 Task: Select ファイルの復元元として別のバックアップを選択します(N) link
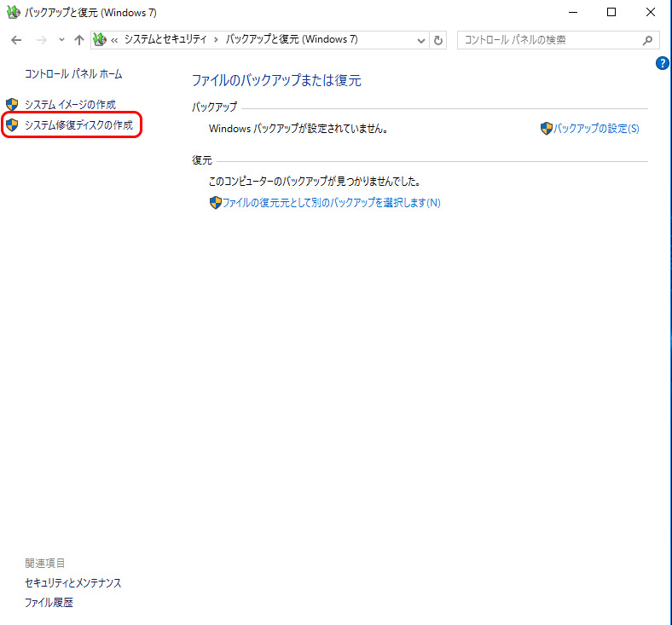(331, 203)
